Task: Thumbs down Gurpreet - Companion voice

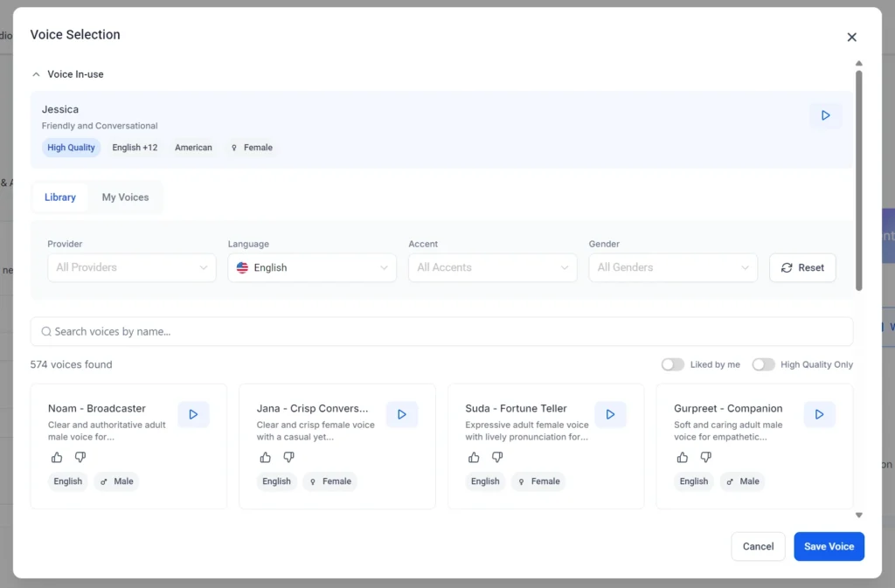Action: (x=706, y=458)
